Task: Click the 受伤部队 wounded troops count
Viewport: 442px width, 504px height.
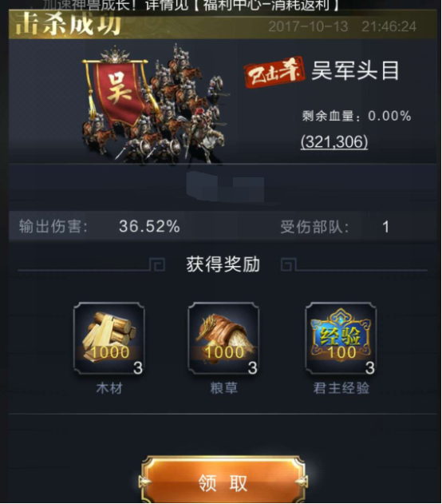Action: (x=385, y=227)
